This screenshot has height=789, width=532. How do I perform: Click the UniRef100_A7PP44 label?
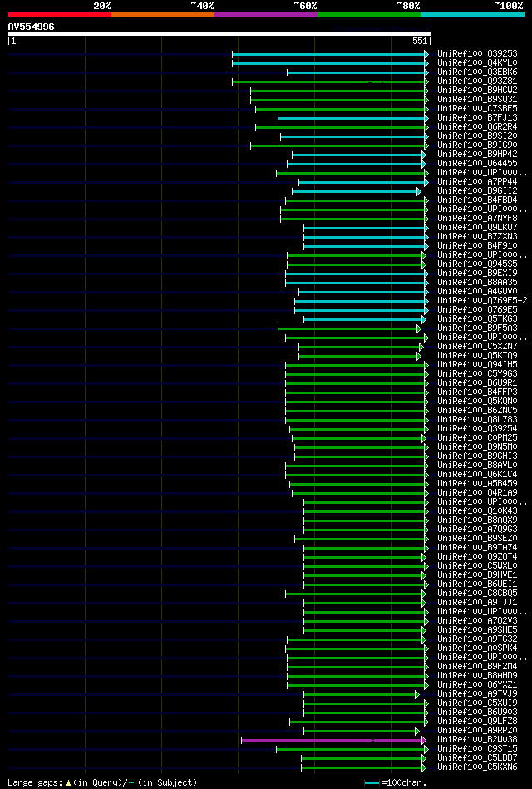click(x=478, y=181)
